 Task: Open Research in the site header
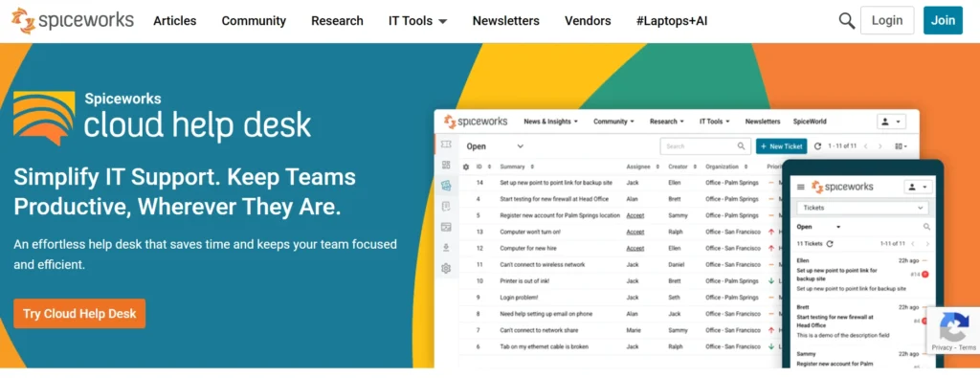pos(337,21)
